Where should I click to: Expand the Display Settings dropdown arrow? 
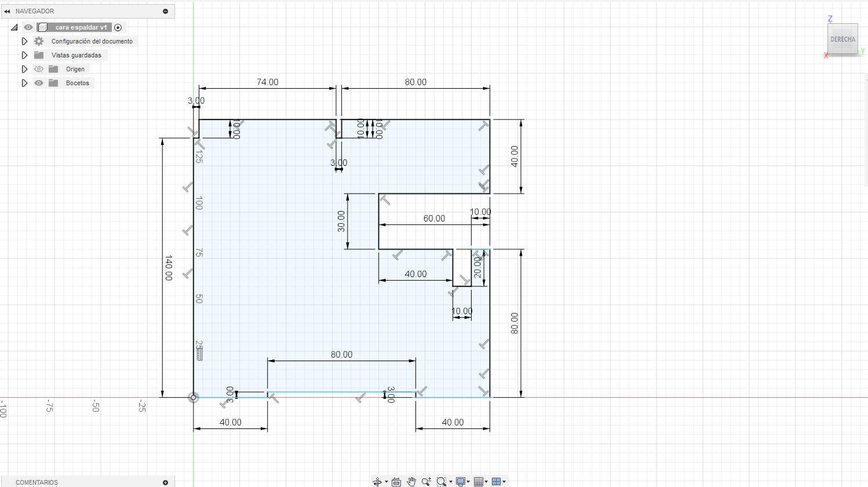point(468,482)
